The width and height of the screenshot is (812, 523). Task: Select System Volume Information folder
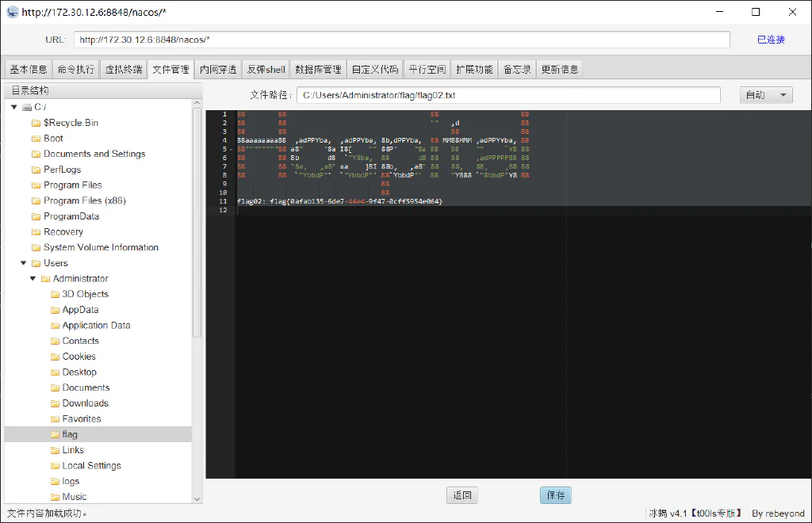coord(101,248)
